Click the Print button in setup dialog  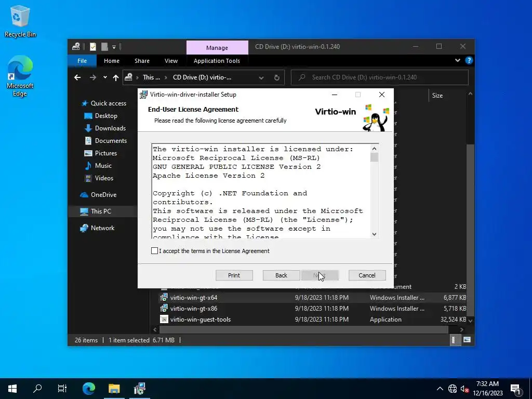pyautogui.click(x=234, y=275)
